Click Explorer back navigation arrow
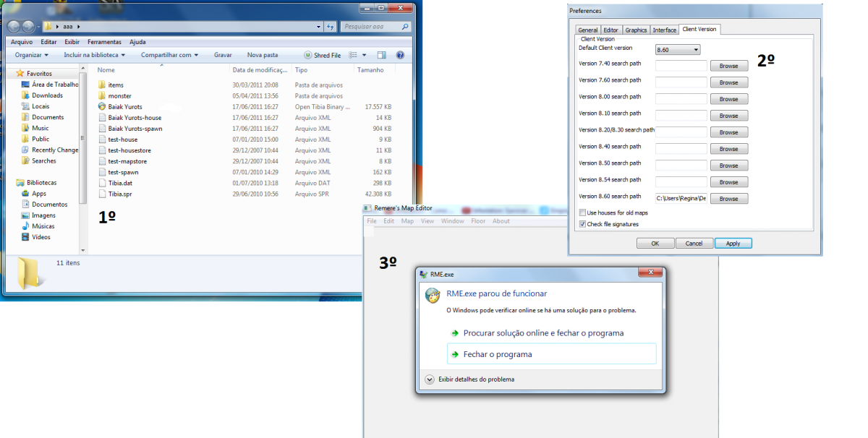Image resolution: width=868 pixels, height=438 pixels. coord(14,27)
